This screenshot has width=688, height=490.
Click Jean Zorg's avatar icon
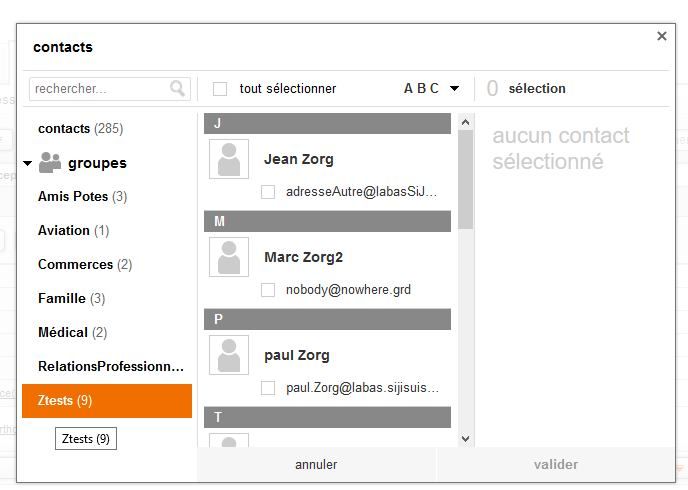coord(229,160)
